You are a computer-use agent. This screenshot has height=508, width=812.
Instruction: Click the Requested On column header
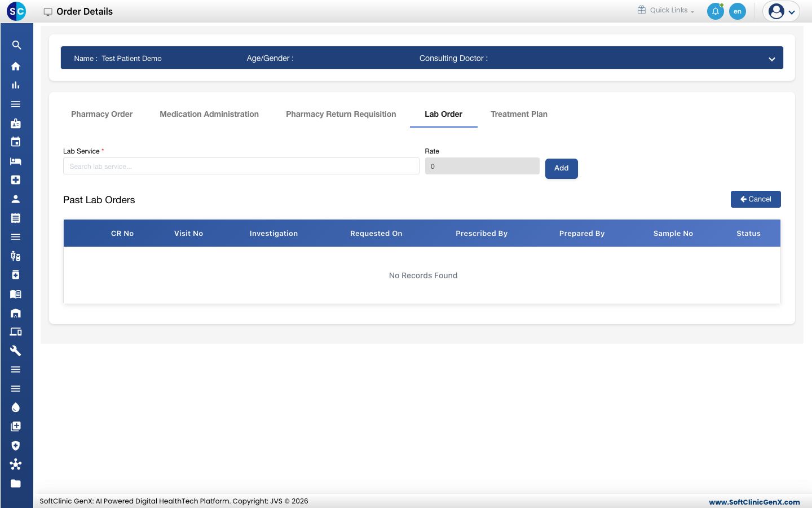point(376,233)
